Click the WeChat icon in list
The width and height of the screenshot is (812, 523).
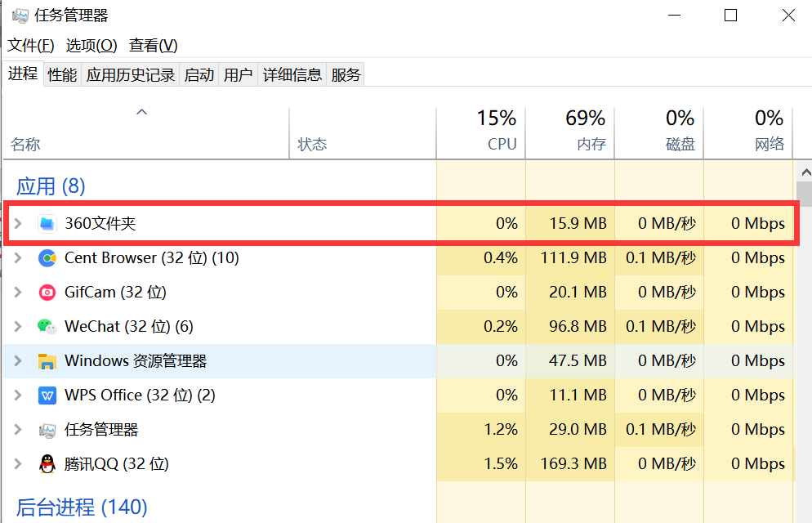pyautogui.click(x=47, y=327)
